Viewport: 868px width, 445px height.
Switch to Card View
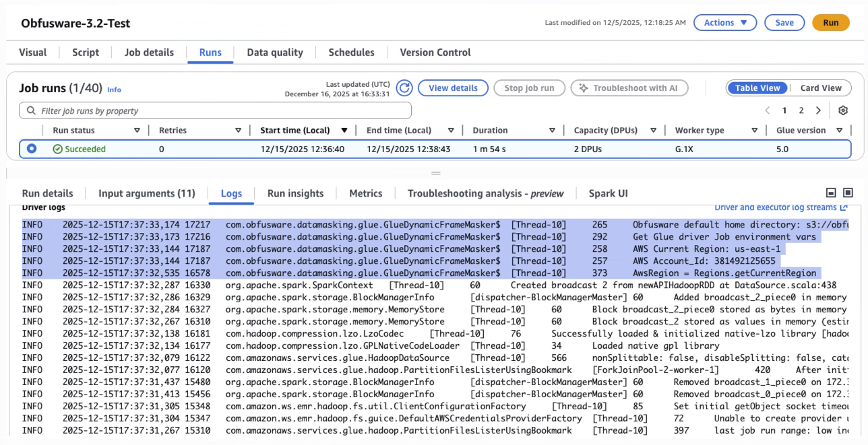point(820,88)
